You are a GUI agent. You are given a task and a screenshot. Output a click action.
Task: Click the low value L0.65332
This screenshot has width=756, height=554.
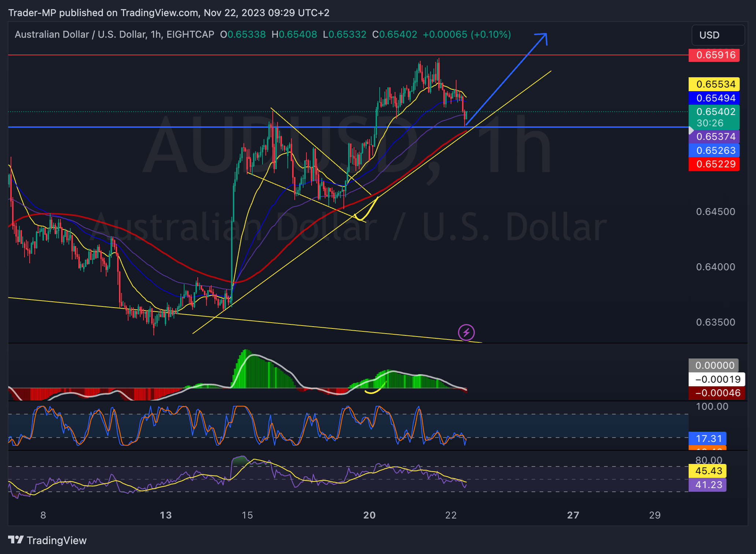(x=345, y=34)
